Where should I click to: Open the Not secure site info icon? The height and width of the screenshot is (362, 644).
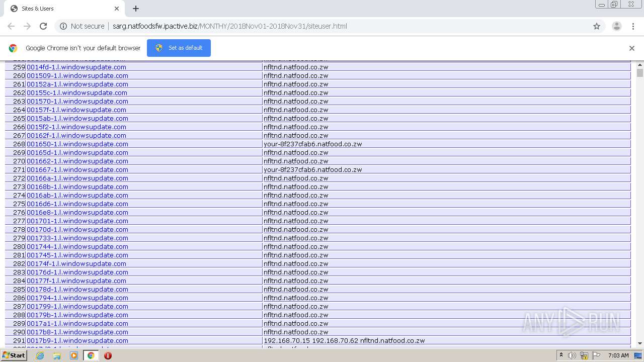point(63,26)
